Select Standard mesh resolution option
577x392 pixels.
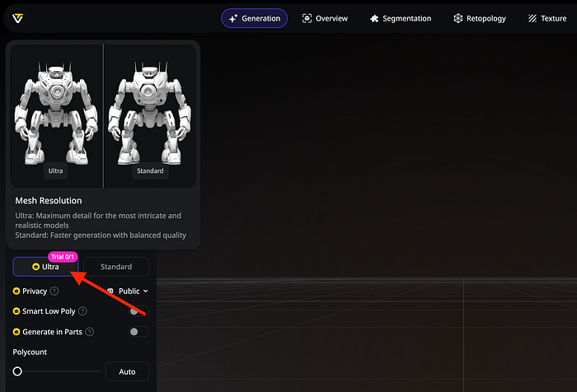click(116, 267)
